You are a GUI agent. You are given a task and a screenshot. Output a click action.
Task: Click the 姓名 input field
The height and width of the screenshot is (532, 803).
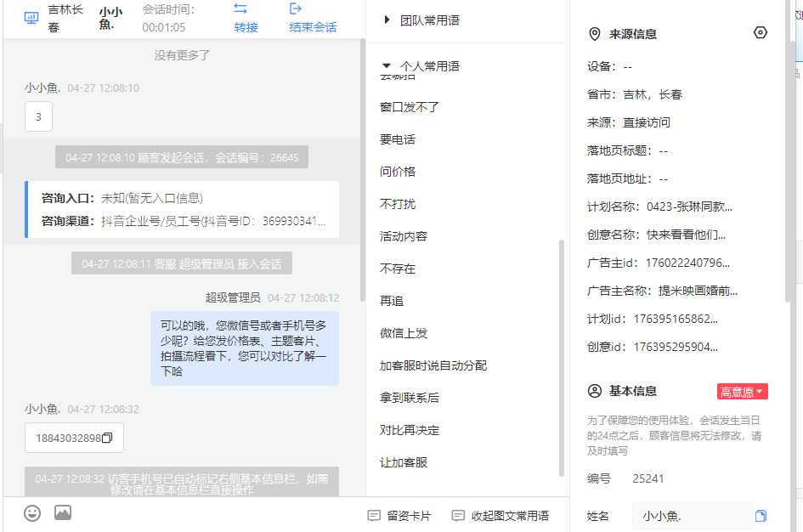coord(693,516)
